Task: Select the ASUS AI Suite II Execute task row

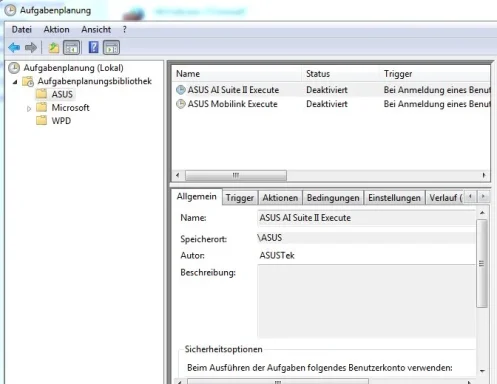Action: (331, 90)
